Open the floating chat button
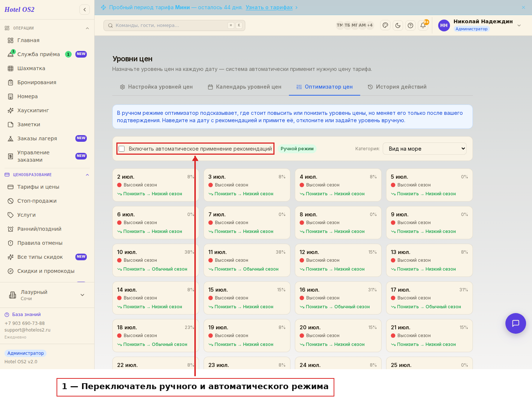 (x=516, y=323)
